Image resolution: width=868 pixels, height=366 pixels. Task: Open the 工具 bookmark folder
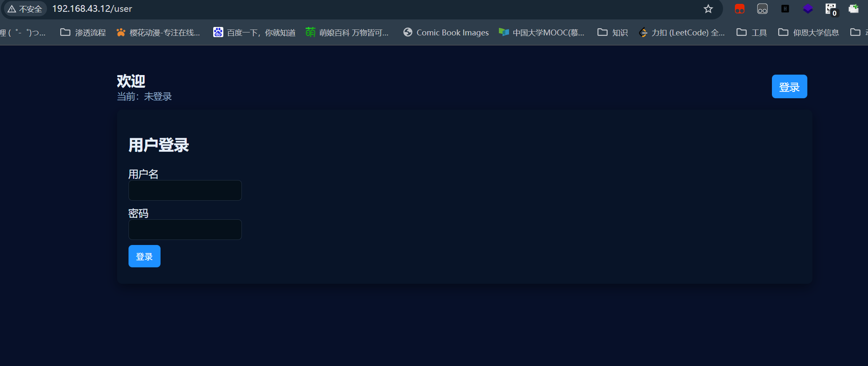coord(752,32)
